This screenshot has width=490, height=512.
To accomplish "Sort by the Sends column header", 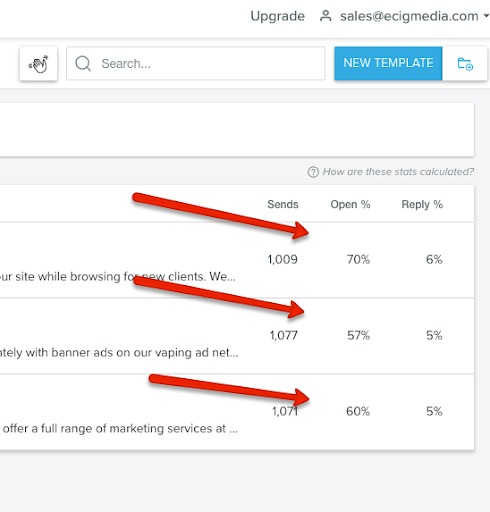I will point(283,204).
